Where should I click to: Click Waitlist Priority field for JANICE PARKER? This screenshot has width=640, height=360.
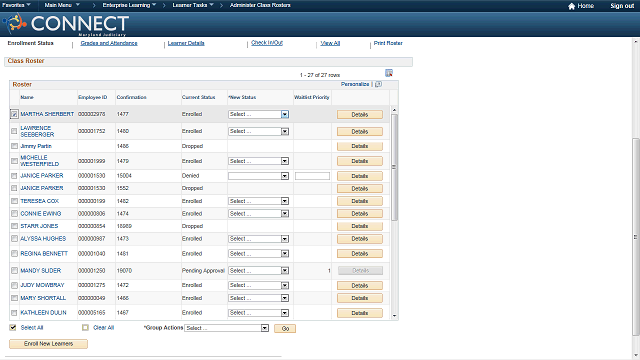click(312, 176)
